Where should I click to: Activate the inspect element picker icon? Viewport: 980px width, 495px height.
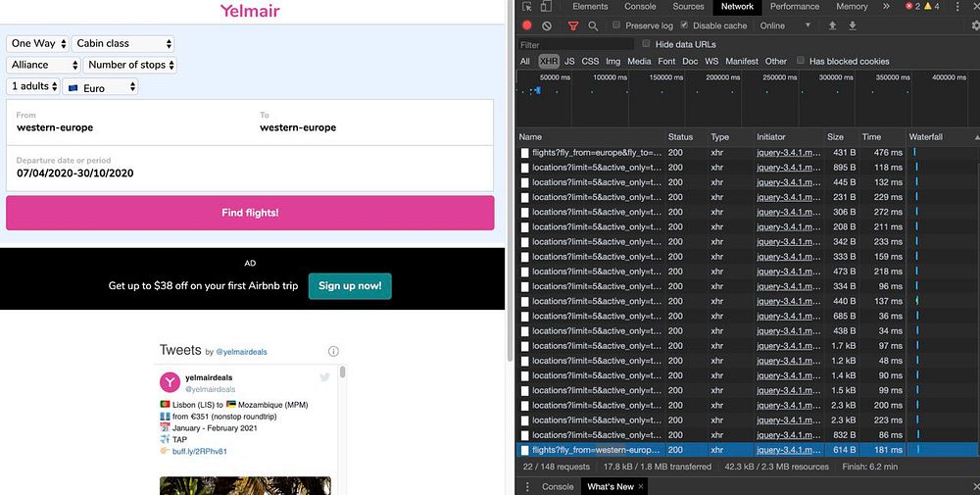pyautogui.click(x=527, y=6)
